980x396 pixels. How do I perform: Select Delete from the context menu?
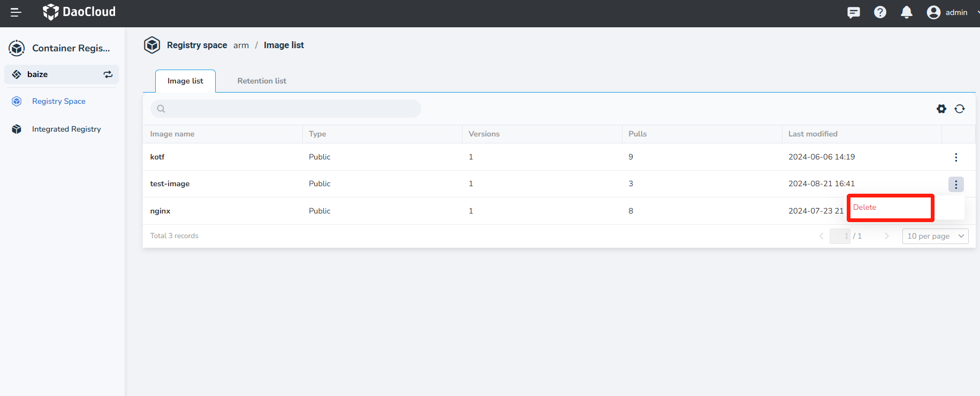point(865,208)
